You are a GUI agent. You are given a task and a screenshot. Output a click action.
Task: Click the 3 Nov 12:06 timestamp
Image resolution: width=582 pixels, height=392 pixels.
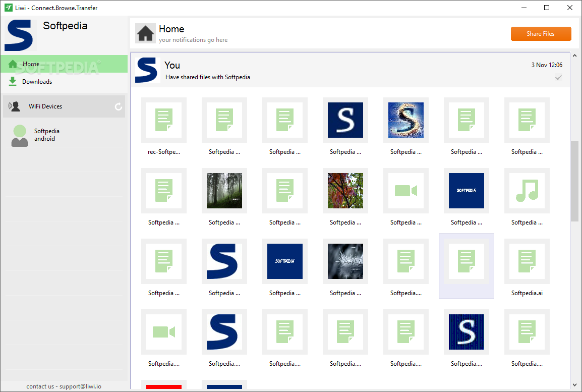pyautogui.click(x=547, y=65)
